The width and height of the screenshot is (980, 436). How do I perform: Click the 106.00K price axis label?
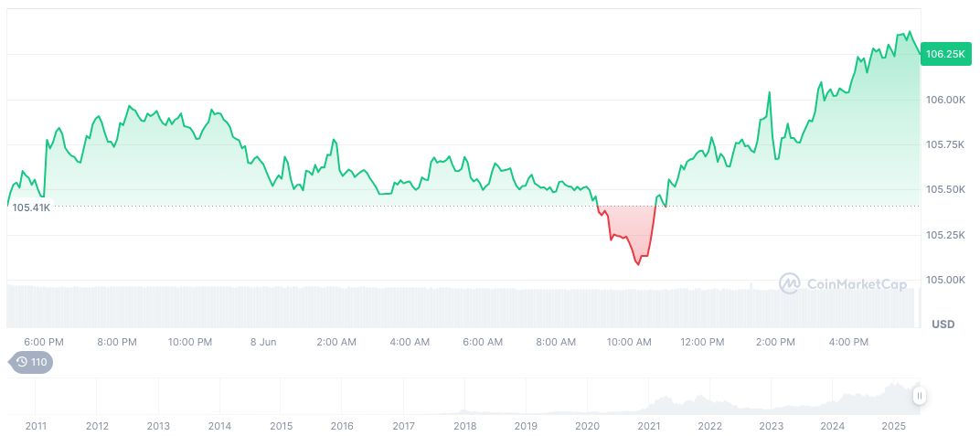944,100
